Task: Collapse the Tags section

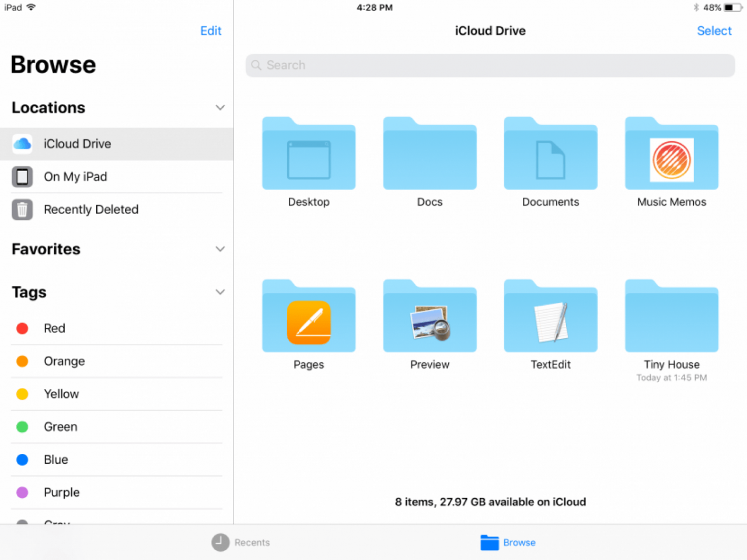Action: tap(220, 292)
